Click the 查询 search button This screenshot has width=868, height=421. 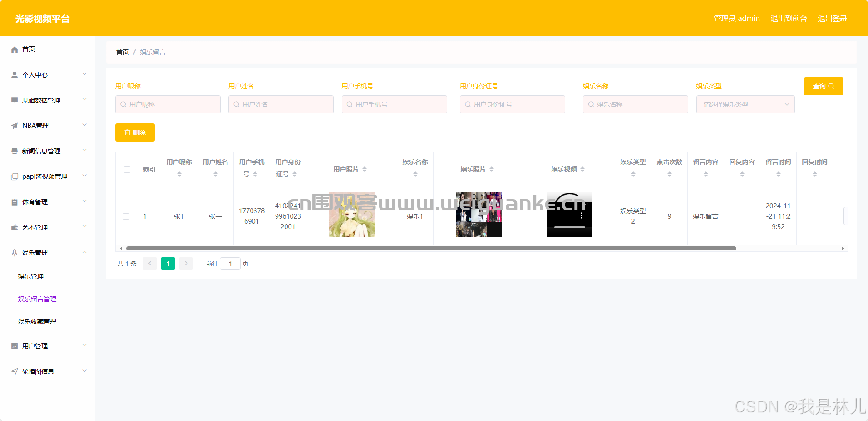tap(824, 86)
